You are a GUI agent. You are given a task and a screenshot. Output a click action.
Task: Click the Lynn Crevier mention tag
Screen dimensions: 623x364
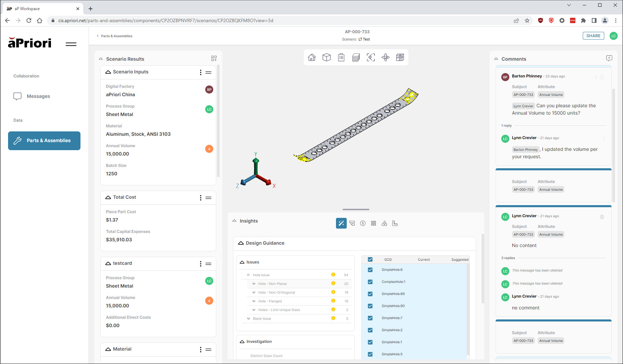[x=523, y=106]
